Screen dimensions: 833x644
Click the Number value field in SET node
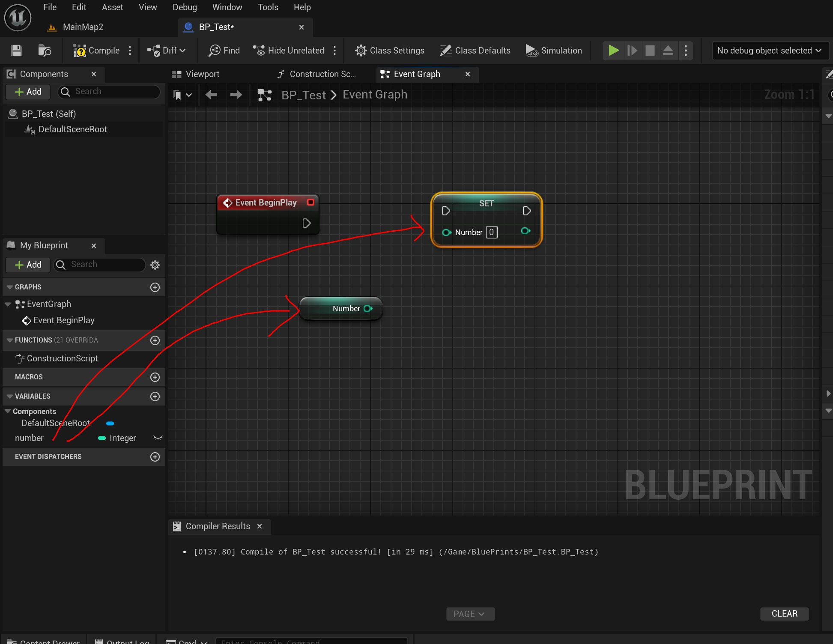point(492,232)
